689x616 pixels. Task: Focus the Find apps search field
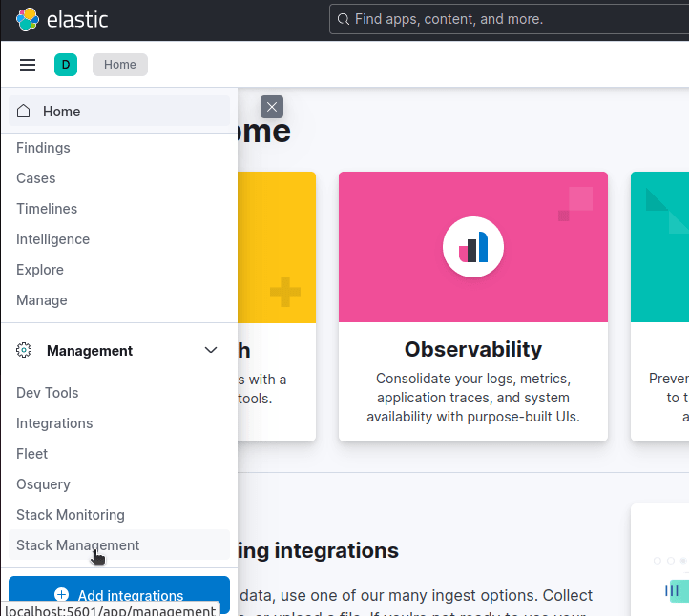(509, 19)
